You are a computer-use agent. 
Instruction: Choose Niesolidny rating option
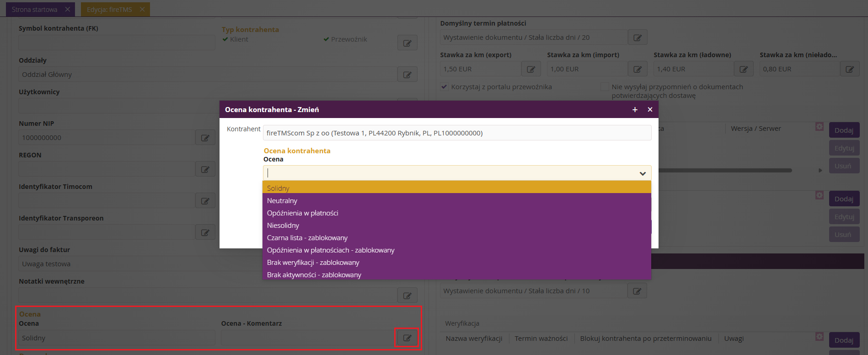456,225
